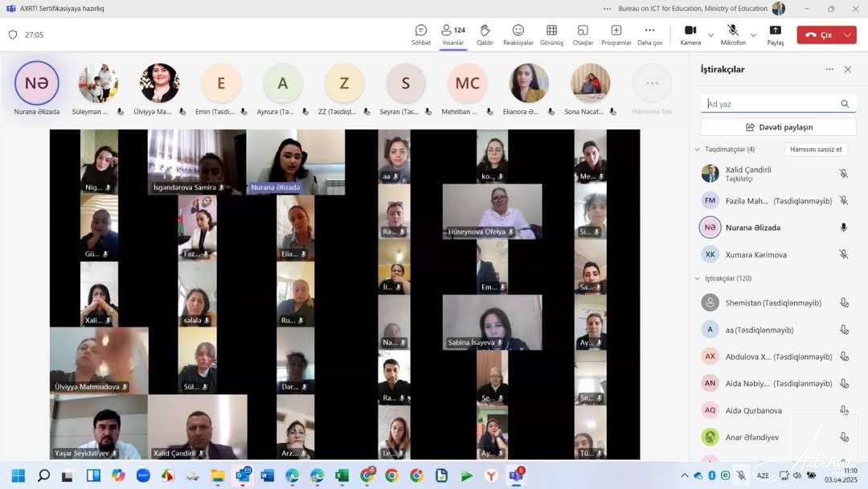This screenshot has width=868, height=489.
Task: Open Microsoft Word from the taskbar
Action: tap(268, 475)
